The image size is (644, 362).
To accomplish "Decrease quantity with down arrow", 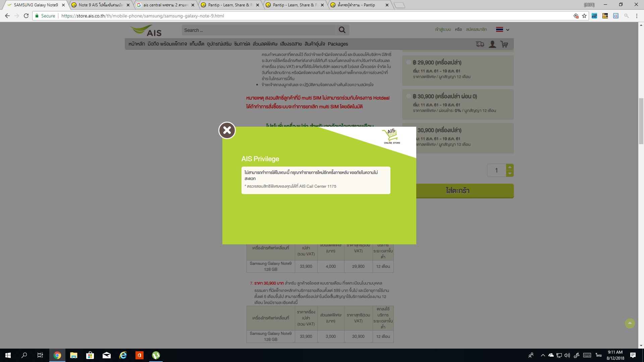I will [509, 174].
